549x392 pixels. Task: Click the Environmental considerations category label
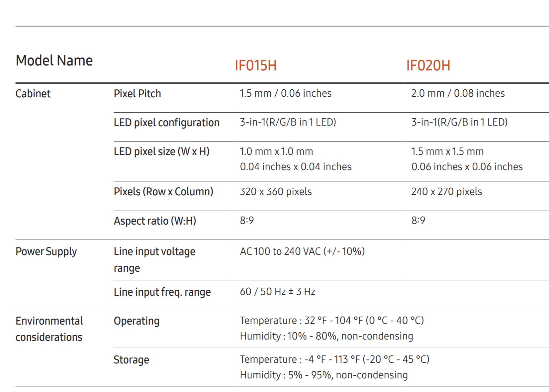(49, 329)
